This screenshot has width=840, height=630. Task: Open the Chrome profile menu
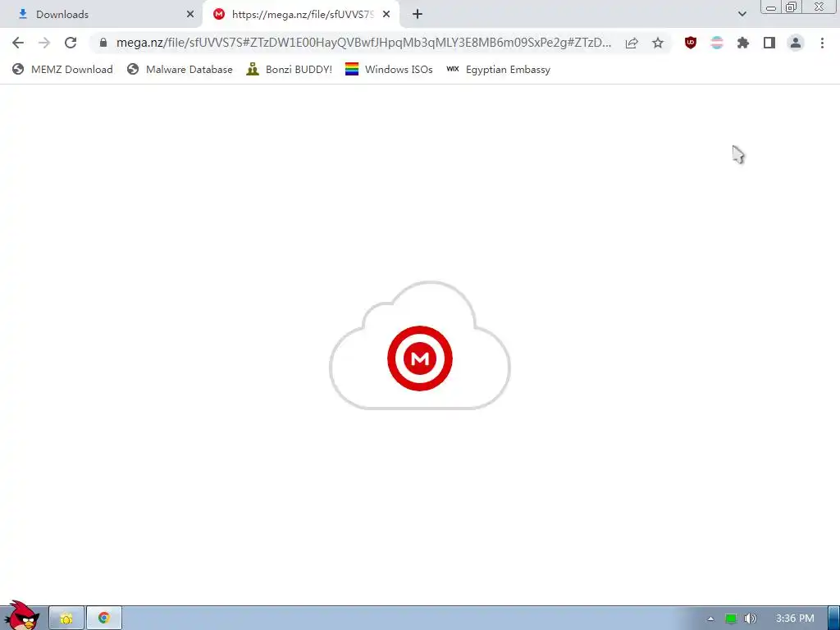[796, 43]
